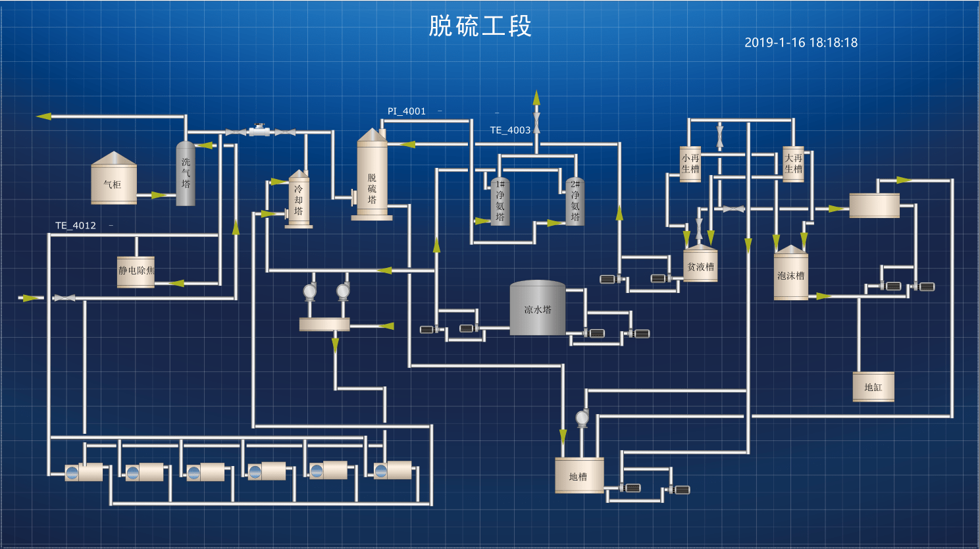This screenshot has height=549, width=980.
Task: Click valve on pipe between 小再生槽 and 大再生槽
Action: 719,136
